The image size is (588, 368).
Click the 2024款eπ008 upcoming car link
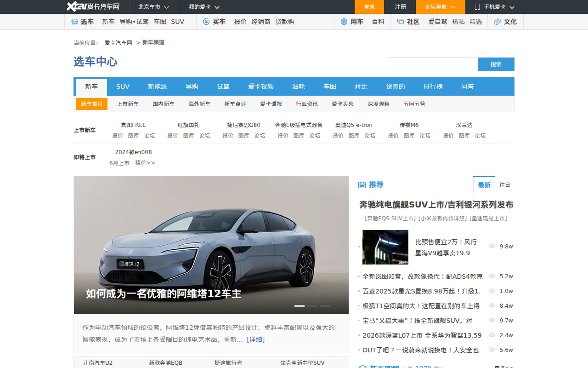pos(133,152)
